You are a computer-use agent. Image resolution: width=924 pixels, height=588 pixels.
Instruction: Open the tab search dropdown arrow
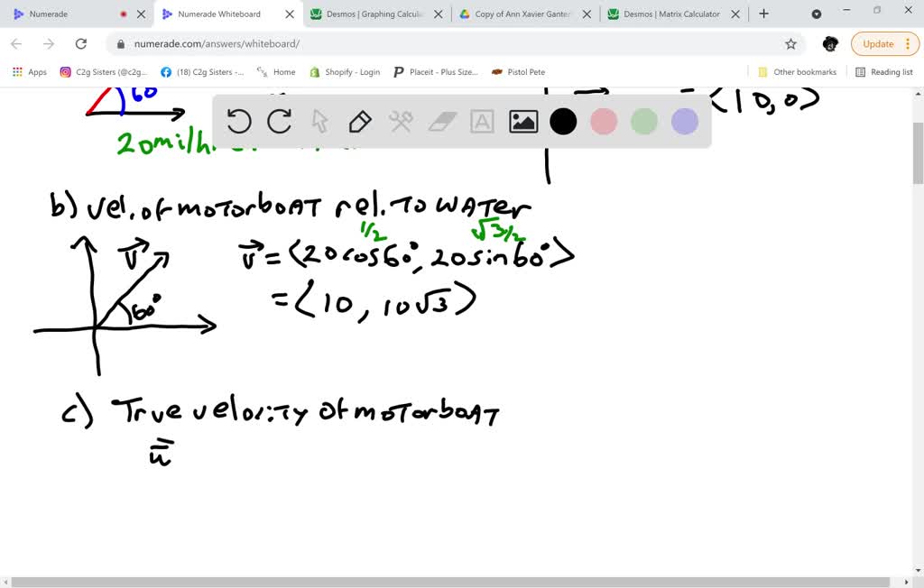point(817,14)
